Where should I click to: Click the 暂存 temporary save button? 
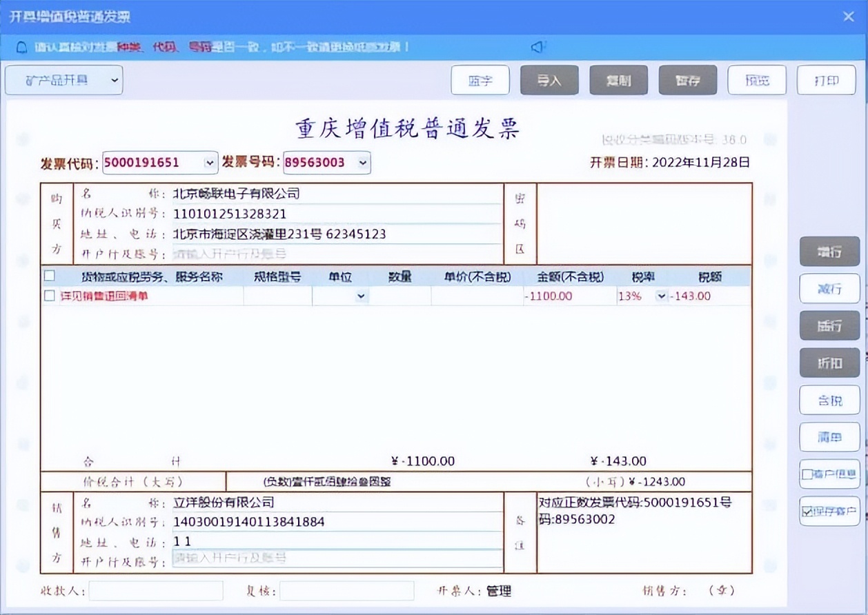click(x=688, y=80)
